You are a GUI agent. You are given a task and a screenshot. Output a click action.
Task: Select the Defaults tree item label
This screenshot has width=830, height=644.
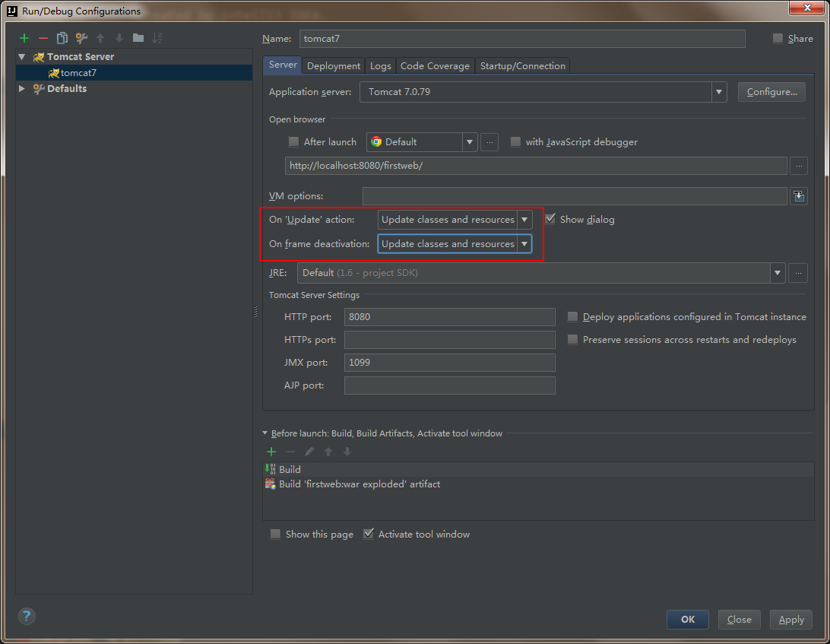click(67, 88)
